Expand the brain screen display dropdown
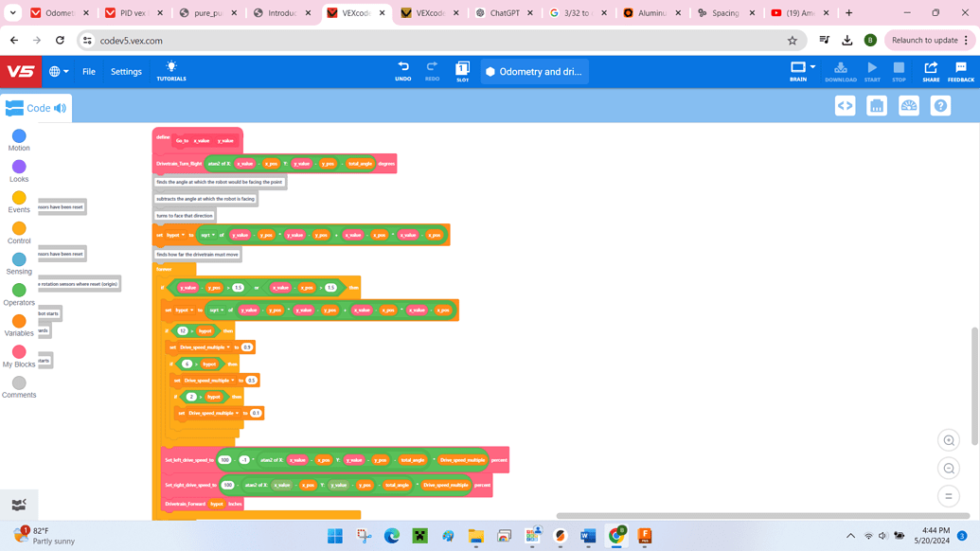 812,66
